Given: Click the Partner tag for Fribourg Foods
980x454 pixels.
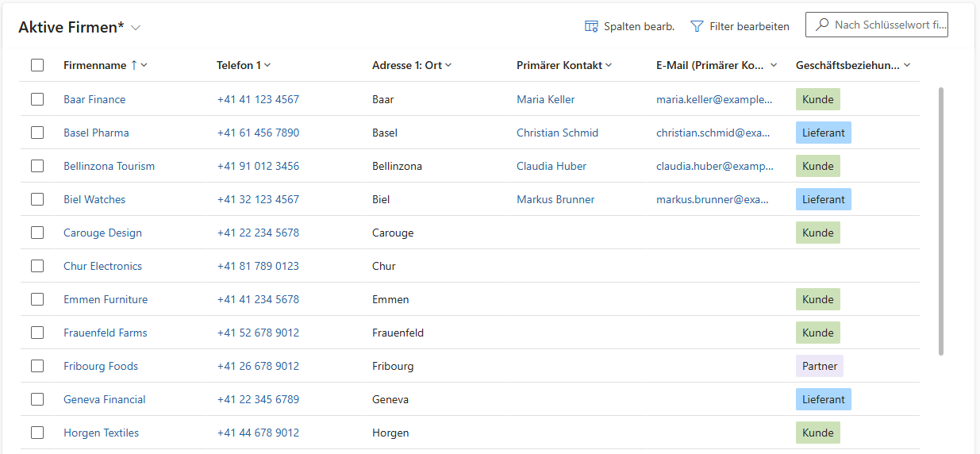Looking at the screenshot, I should (x=820, y=366).
